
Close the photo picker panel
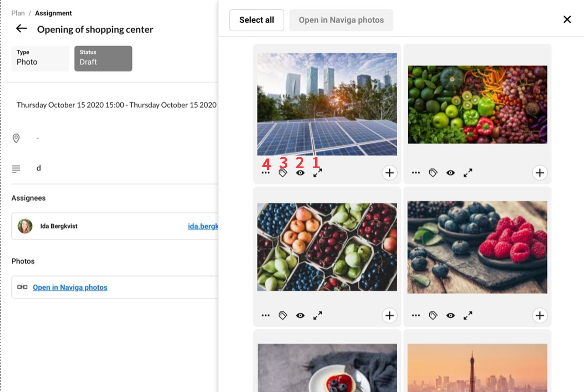[x=567, y=20]
